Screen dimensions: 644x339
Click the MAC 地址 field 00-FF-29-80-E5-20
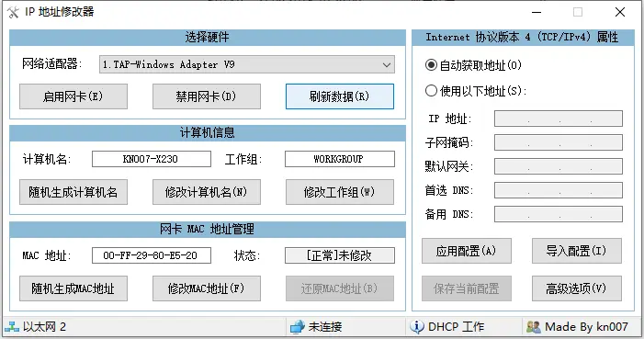coord(152,255)
